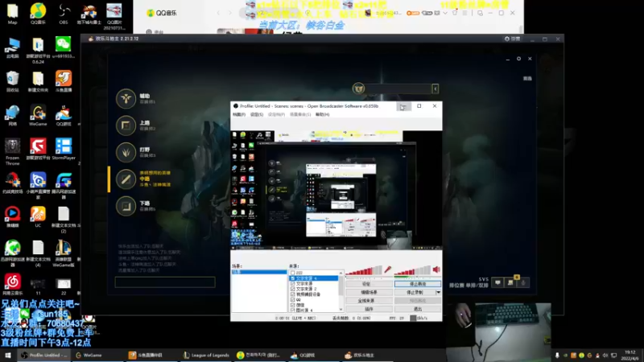Click the OBS 退出 exit button
Image resolution: width=644 pixels, height=362 pixels.
coord(418,309)
